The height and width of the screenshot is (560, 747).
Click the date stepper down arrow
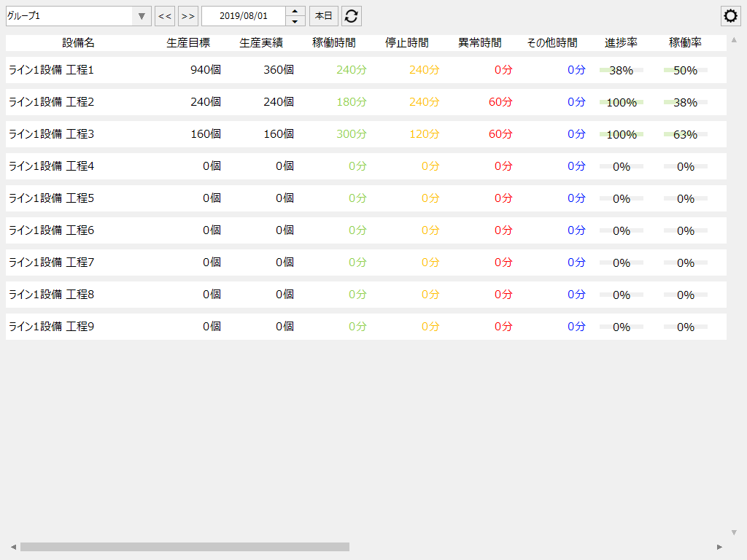coord(295,20)
